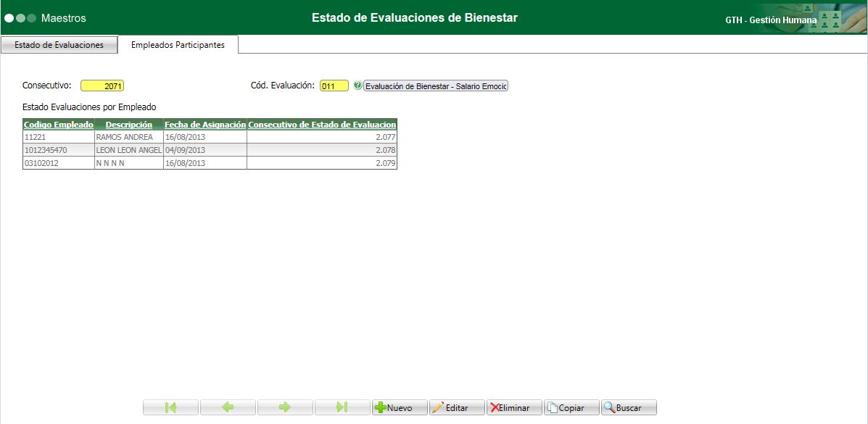Click the Evaluación de Bienestar - Salario button
Image resolution: width=868 pixels, height=424 pixels.
[435, 85]
